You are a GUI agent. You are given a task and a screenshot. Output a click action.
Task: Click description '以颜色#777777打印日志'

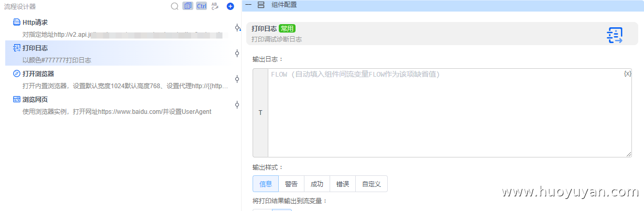pyautogui.click(x=57, y=60)
